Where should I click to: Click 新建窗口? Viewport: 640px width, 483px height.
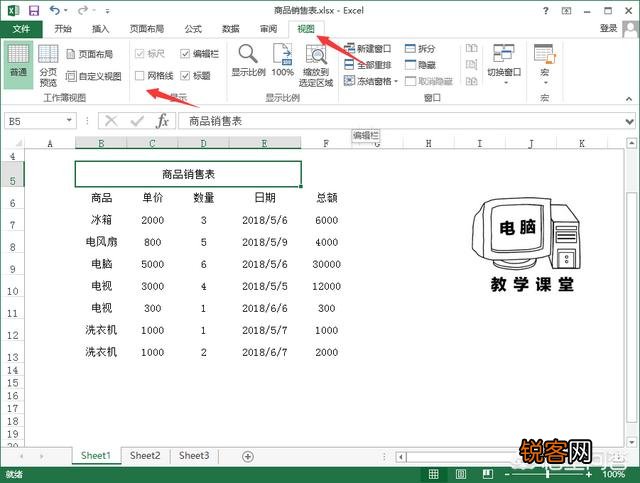click(x=367, y=49)
